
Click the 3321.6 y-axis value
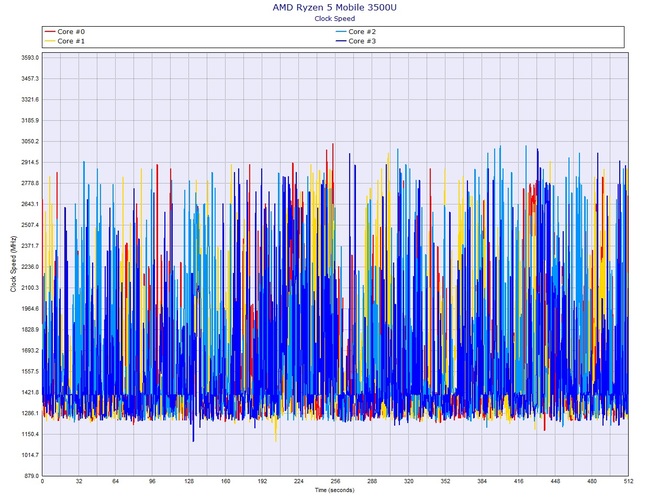30,100
